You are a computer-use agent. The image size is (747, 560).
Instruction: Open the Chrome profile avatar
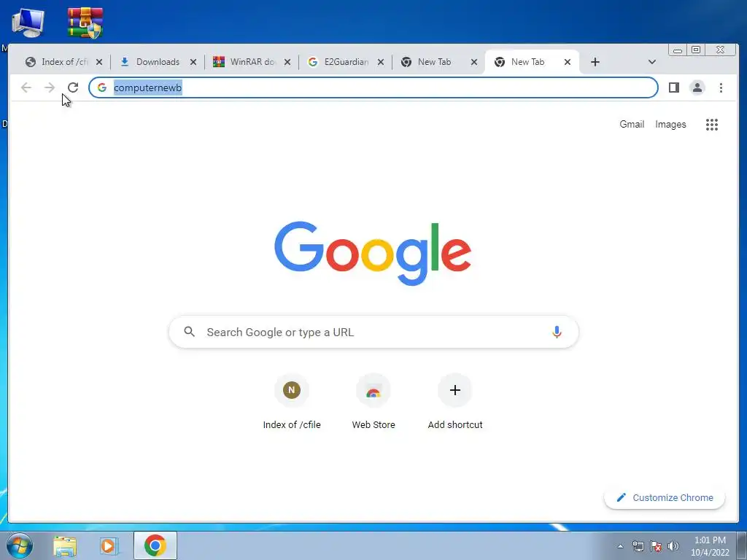(697, 87)
